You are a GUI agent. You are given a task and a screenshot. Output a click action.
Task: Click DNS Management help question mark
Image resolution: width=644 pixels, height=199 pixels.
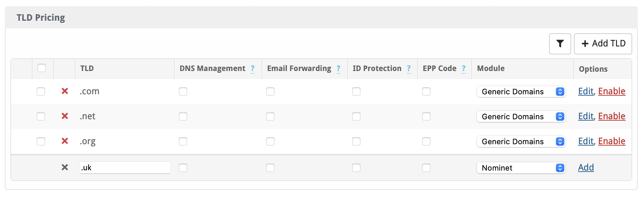coord(253,69)
